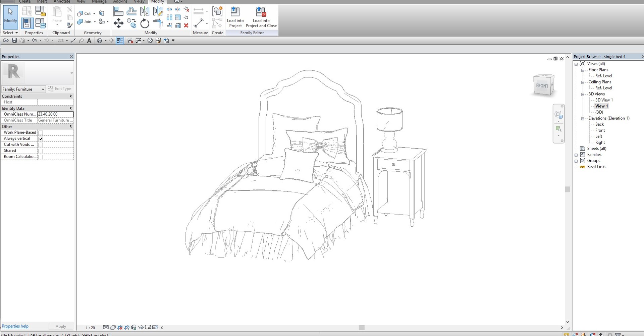The width and height of the screenshot is (644, 336).
Task: Expand the Families node in Project Browser
Action: tap(576, 155)
